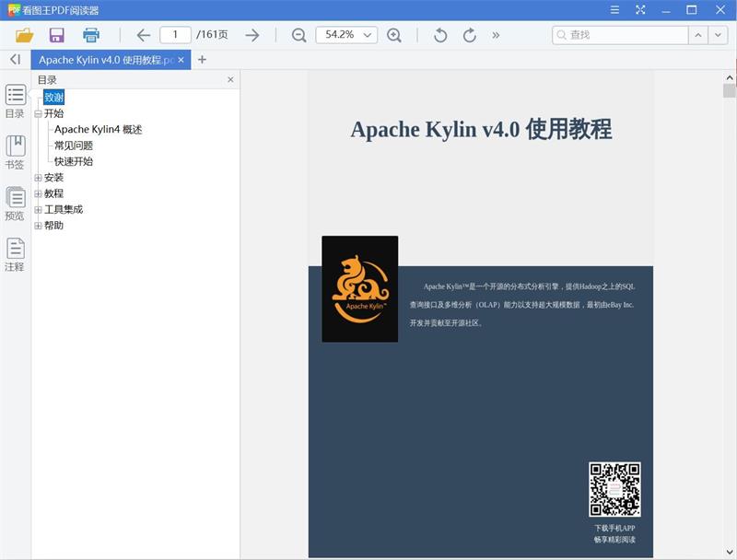Open the 注释 annotations sidebar panel
Image resolution: width=737 pixels, height=560 pixels.
coord(15,254)
